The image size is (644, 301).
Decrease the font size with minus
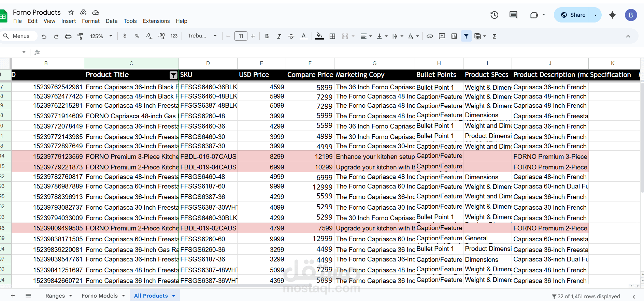point(228,36)
